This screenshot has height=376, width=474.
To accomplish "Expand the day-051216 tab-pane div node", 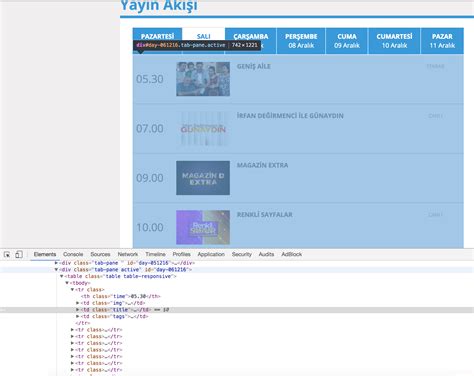I will 56,263.
